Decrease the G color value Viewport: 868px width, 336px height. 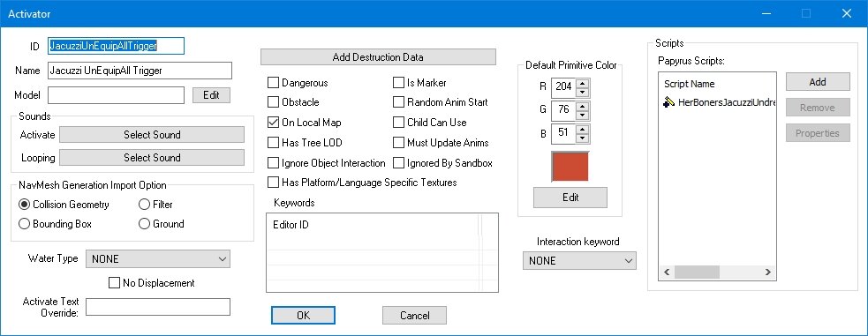tap(583, 115)
